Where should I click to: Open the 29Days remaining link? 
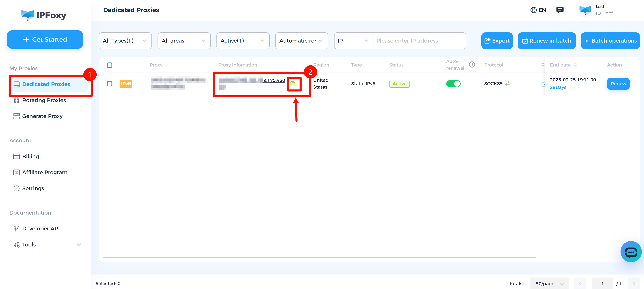coord(558,87)
